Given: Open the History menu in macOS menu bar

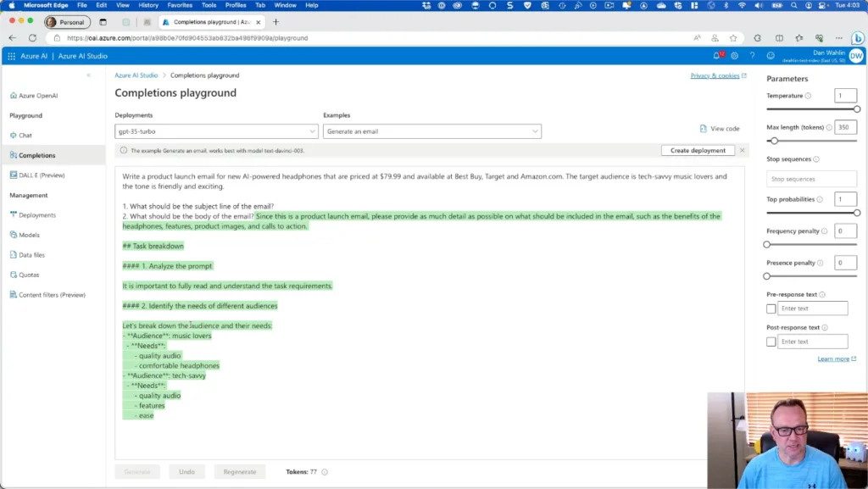Looking at the screenshot, I should (x=148, y=5).
